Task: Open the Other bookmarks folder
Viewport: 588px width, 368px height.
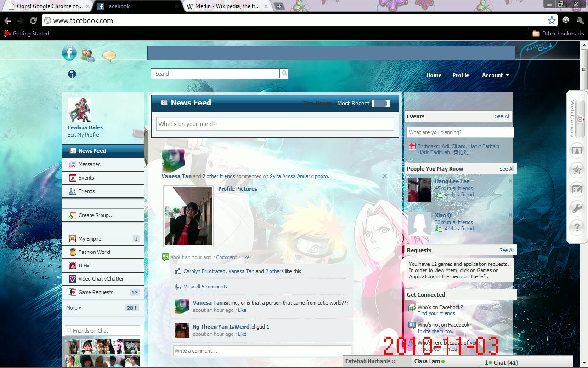Action: 558,33
